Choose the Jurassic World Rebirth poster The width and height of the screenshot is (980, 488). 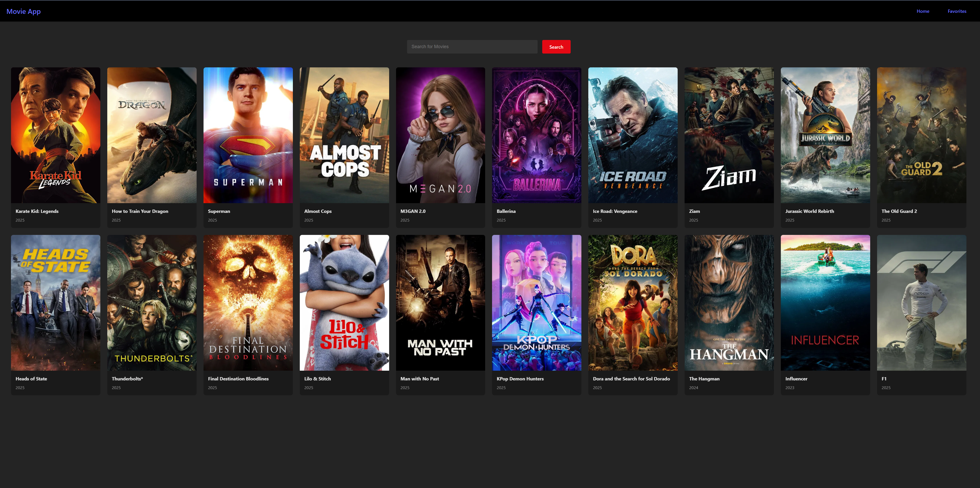click(x=825, y=135)
